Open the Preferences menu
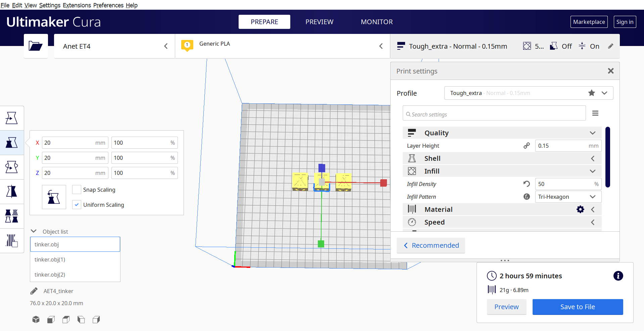This screenshot has width=644, height=331. pos(108,5)
